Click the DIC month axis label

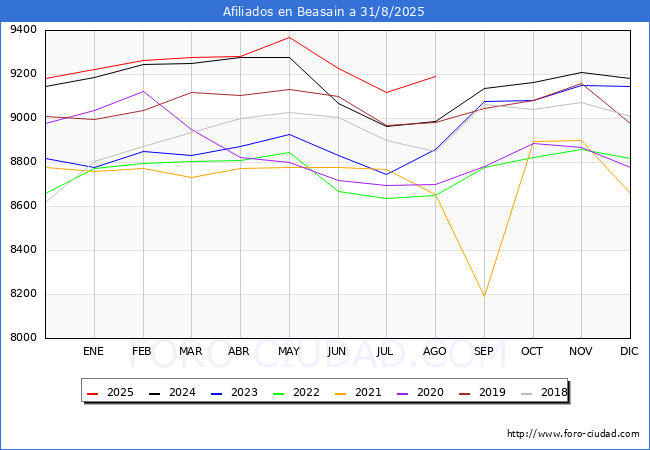pos(629,351)
